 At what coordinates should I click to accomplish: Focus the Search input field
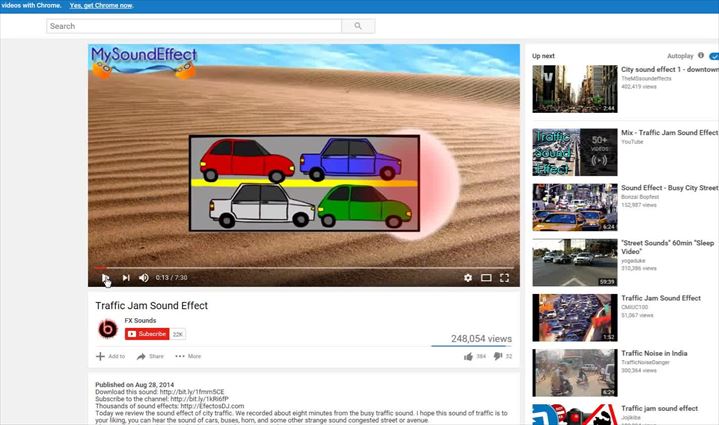coord(193,26)
